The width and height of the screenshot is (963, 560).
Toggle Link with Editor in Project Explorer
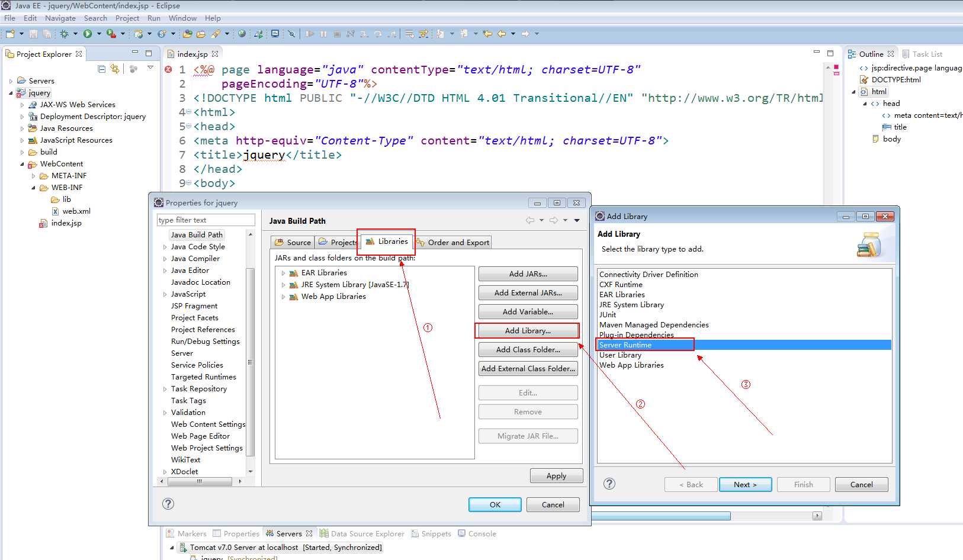115,69
